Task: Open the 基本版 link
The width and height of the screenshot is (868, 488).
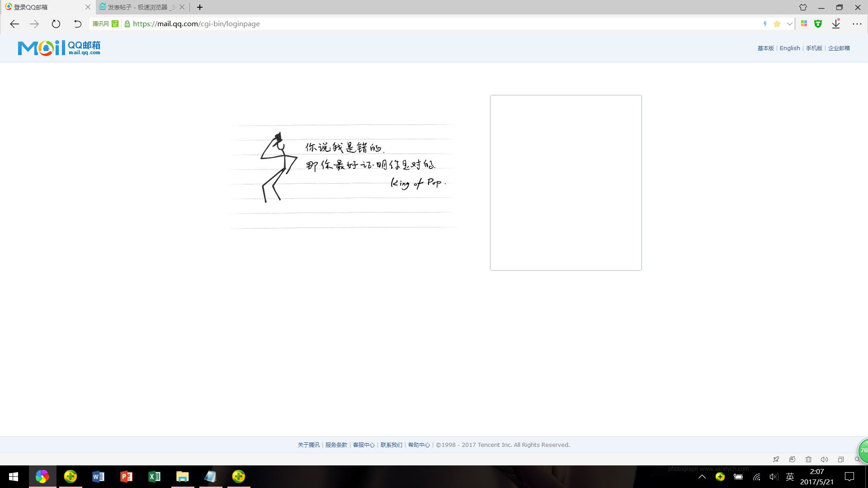Action: pyautogui.click(x=765, y=48)
